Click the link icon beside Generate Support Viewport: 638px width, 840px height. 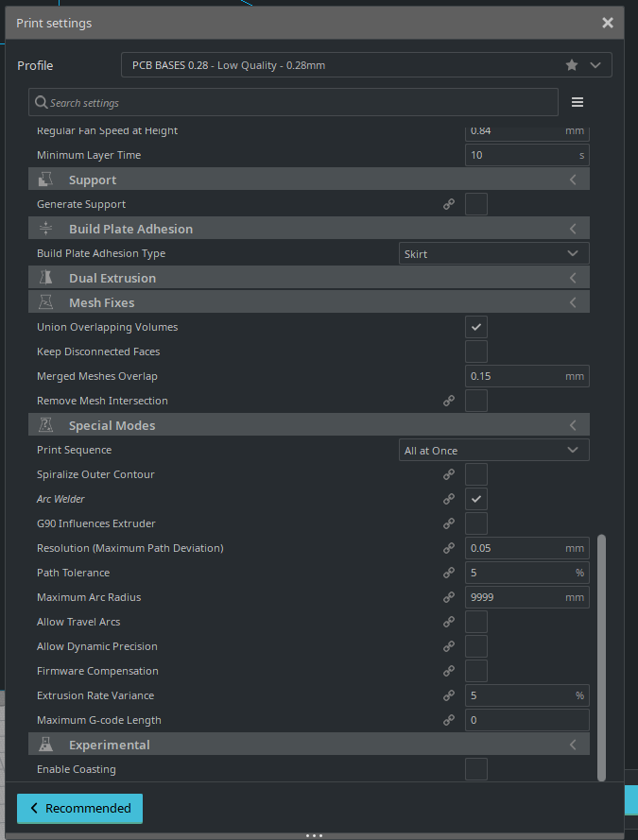click(x=449, y=204)
